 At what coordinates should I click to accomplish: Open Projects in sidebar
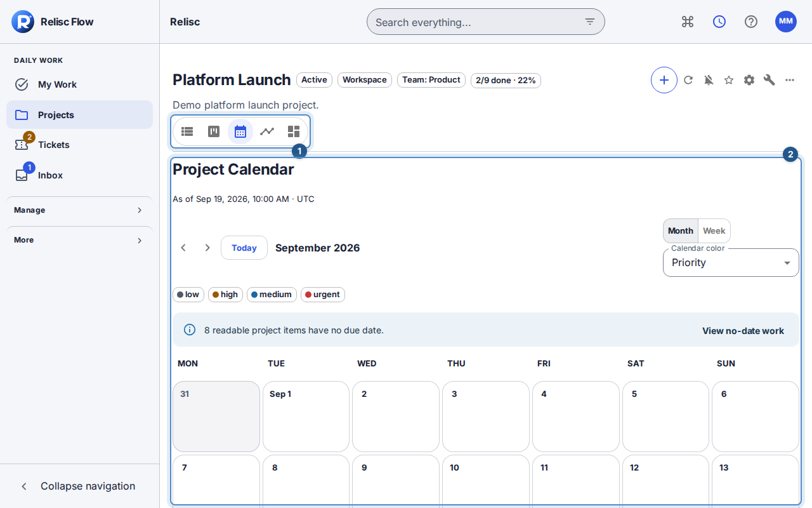pyautogui.click(x=80, y=115)
